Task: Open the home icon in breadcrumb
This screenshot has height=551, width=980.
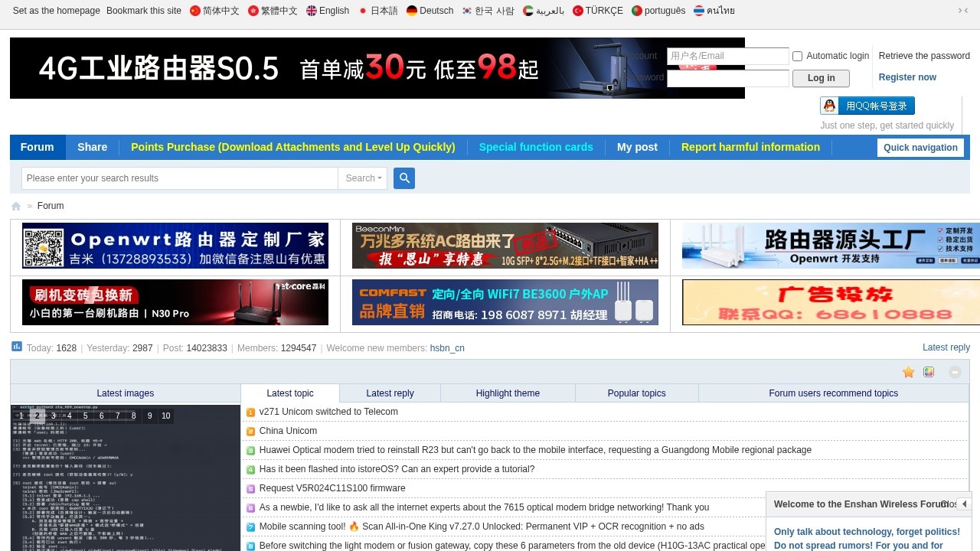Action: tap(16, 206)
